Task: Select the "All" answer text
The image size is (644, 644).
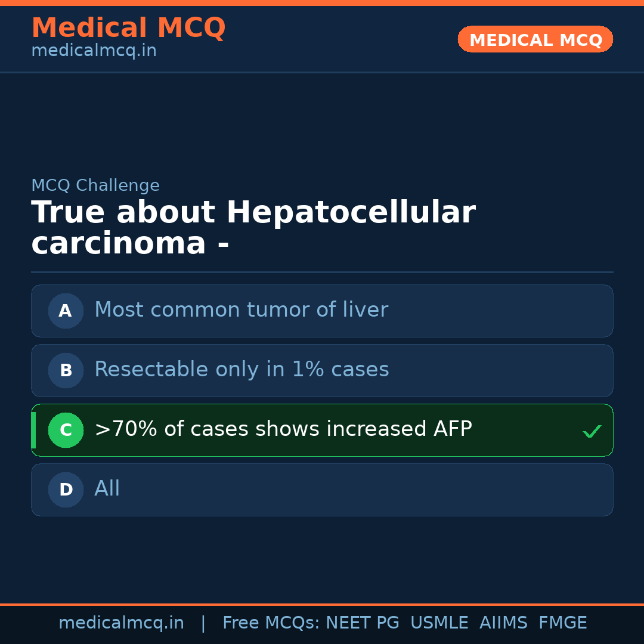Action: tap(107, 489)
